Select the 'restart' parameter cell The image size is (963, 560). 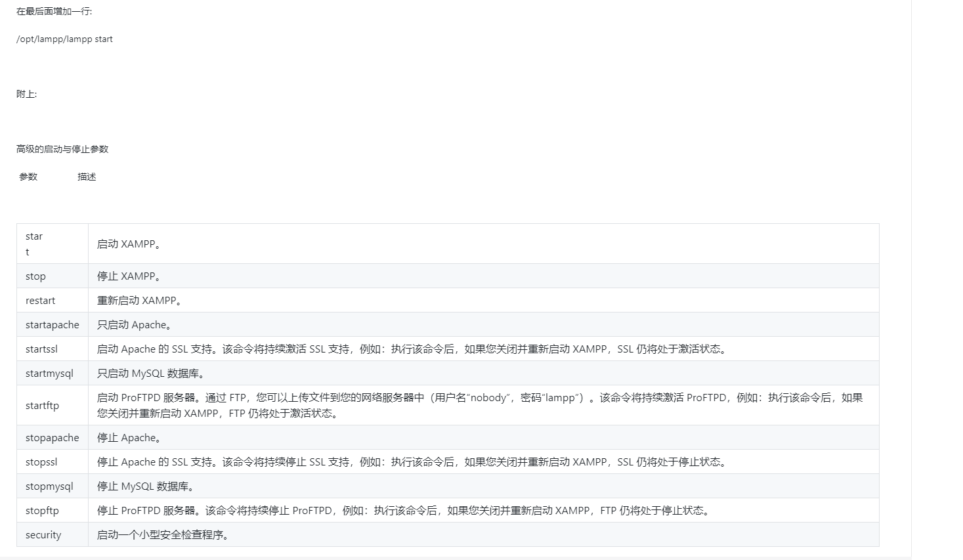pyautogui.click(x=53, y=301)
